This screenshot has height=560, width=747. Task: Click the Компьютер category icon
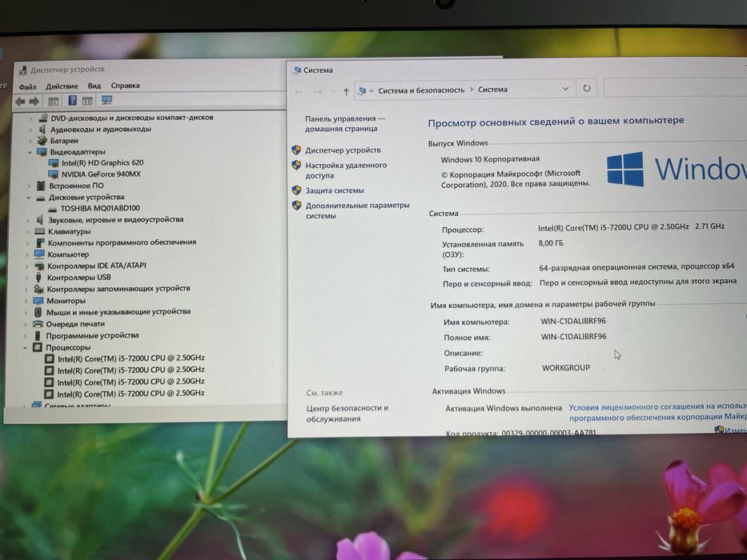[39, 254]
